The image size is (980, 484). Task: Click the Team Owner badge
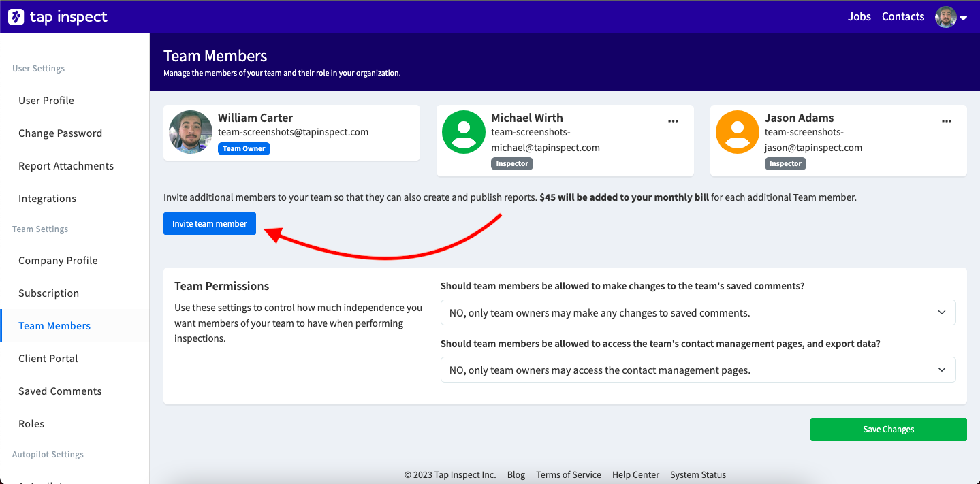(244, 148)
